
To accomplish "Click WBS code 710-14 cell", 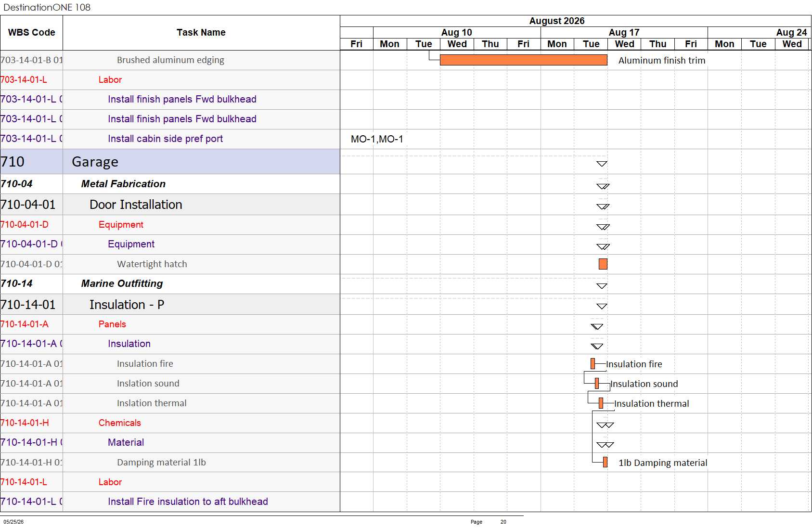I will 31,284.
